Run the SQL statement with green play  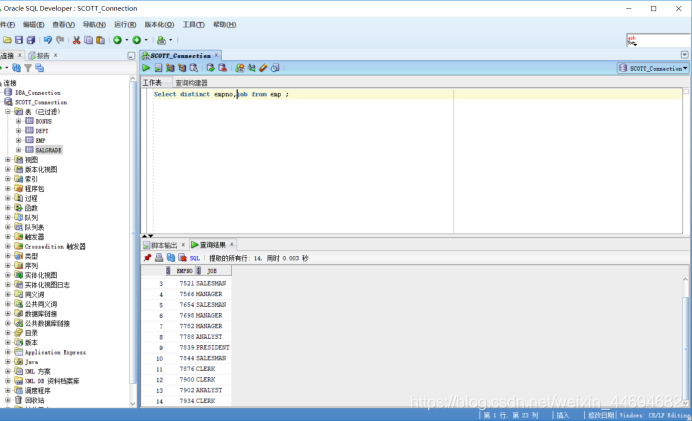click(x=146, y=68)
